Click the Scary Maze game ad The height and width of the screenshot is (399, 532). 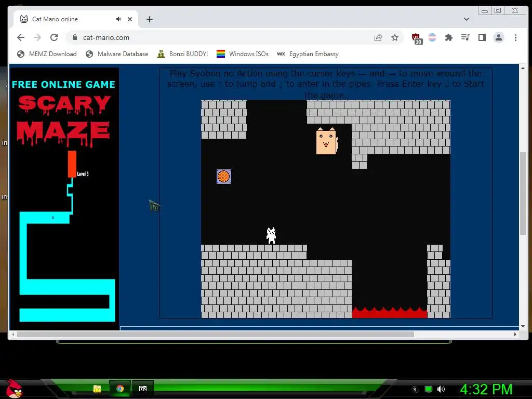pos(64,198)
